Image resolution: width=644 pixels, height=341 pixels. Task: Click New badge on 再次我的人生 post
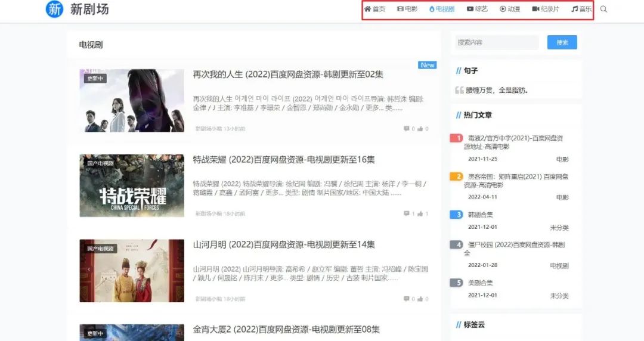427,65
